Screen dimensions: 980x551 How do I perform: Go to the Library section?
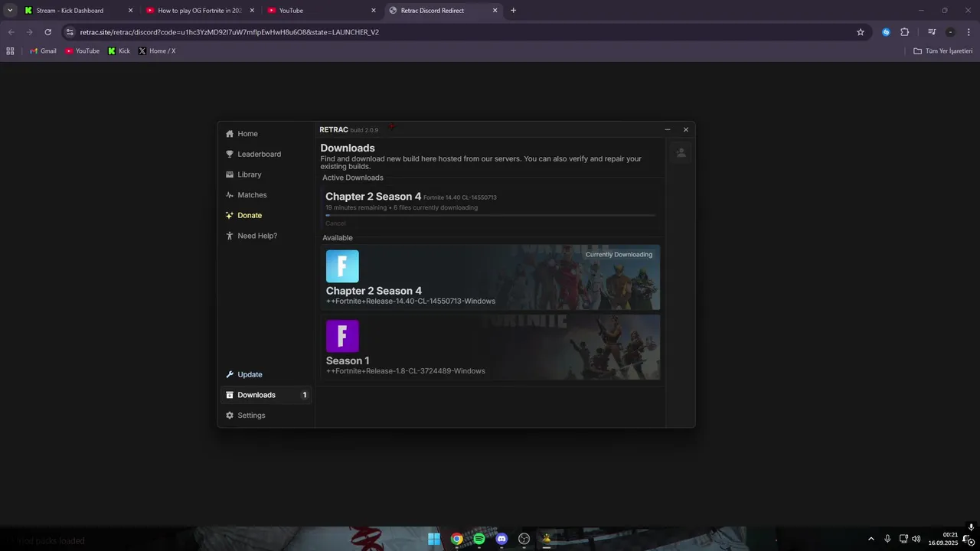(266, 174)
